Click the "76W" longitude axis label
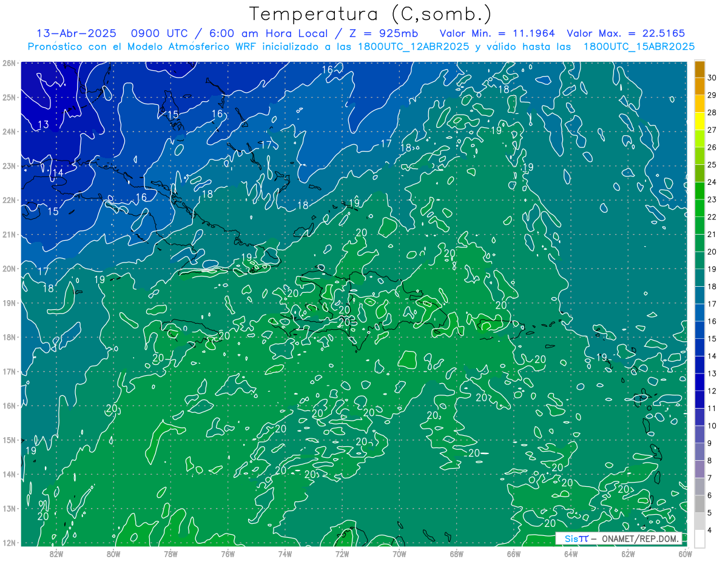Viewport: 728px width, 562px height. pyautogui.click(x=227, y=554)
